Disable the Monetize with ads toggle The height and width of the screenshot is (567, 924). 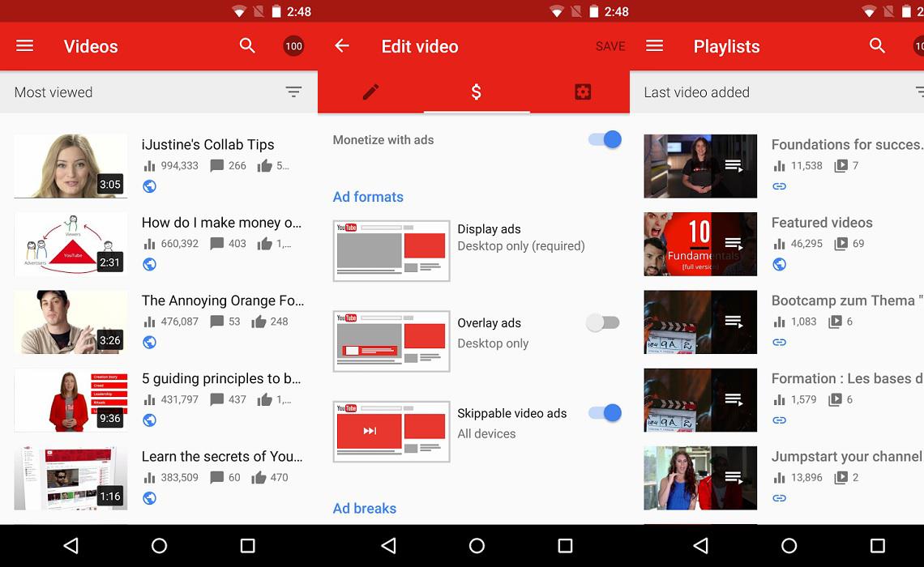603,139
